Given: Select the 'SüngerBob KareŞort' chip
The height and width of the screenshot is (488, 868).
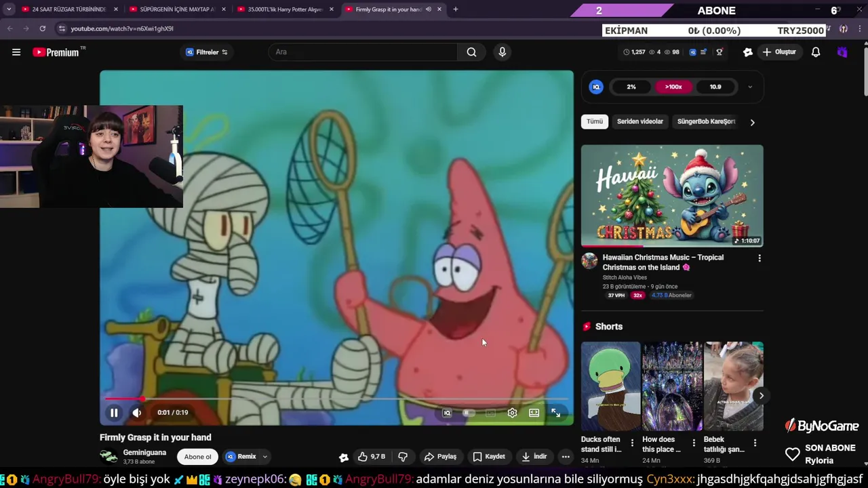Looking at the screenshot, I should (x=706, y=121).
